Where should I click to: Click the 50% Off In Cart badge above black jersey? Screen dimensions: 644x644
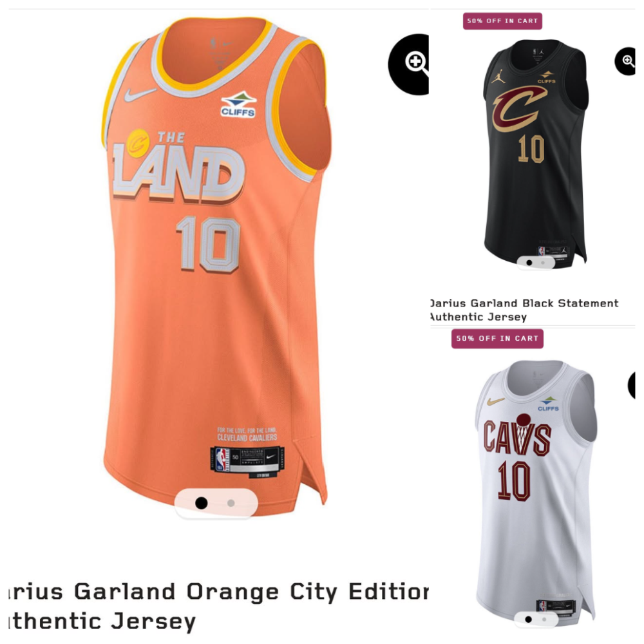tap(502, 21)
